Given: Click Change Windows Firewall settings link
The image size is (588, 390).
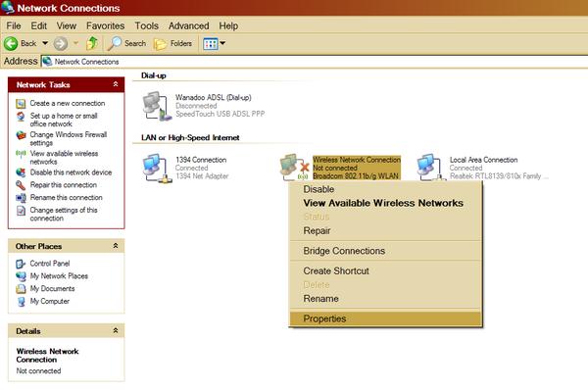Looking at the screenshot, I should 69,138.
